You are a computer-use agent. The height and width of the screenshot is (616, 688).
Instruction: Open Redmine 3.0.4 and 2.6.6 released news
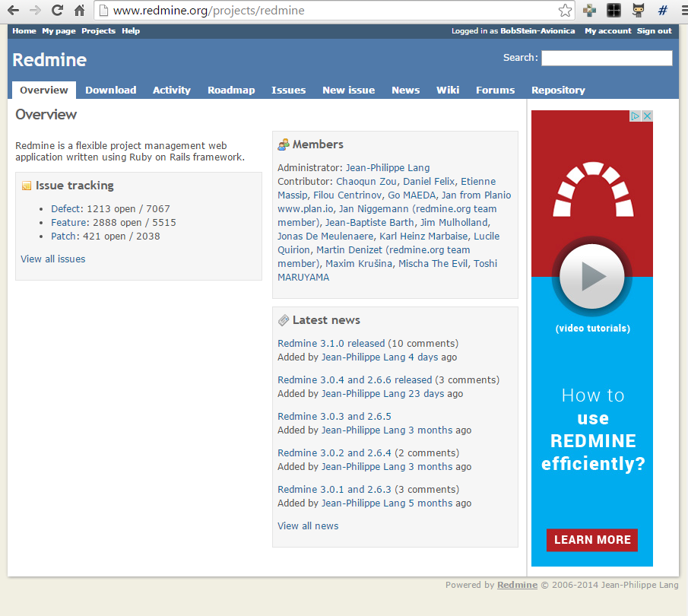[x=355, y=379]
